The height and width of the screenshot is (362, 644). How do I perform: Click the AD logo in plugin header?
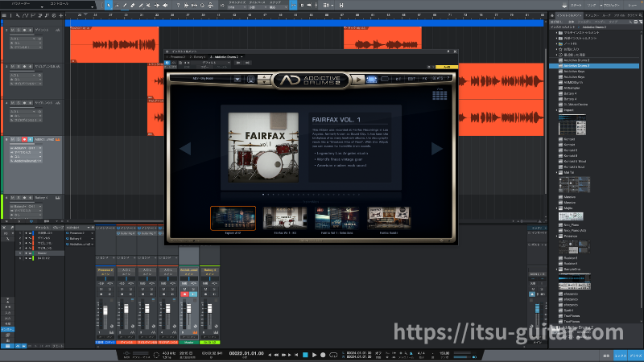click(311, 80)
